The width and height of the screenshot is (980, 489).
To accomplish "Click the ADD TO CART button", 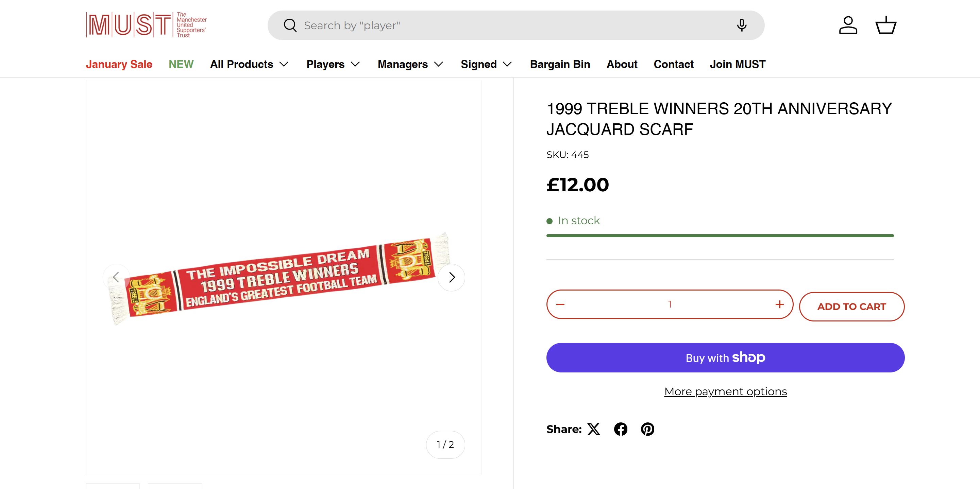I will pos(851,307).
